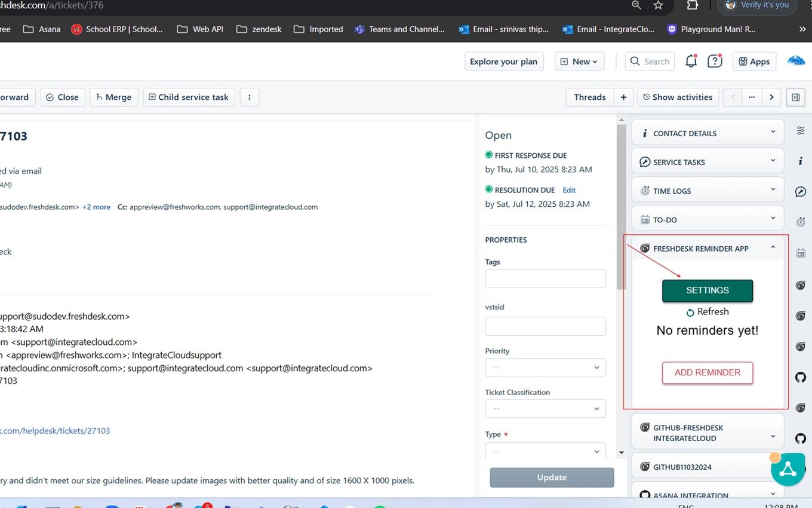
Task: Open the help question-mark icon
Action: (715, 61)
